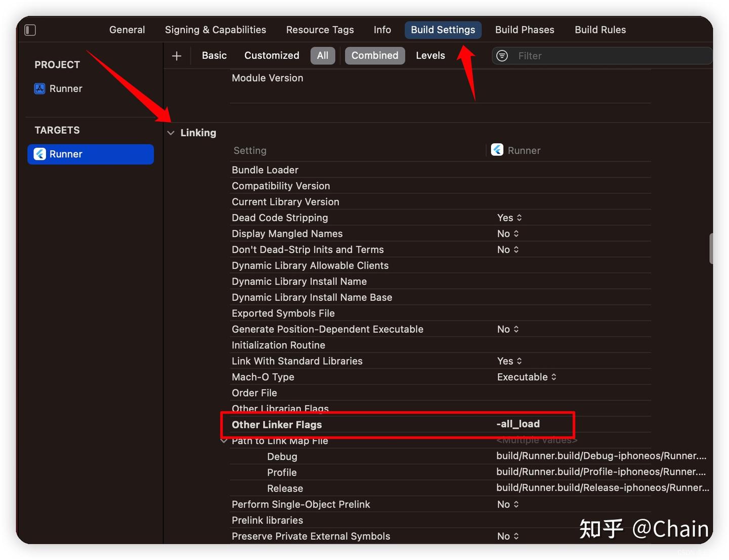The image size is (729, 560).
Task: Click the Flutter icon in Runner column header
Action: coord(497,150)
